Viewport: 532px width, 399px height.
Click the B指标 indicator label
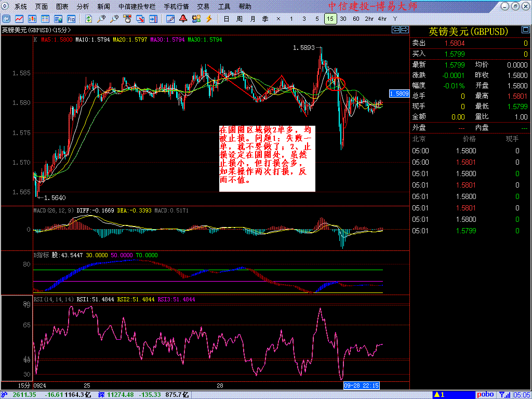click(42, 255)
